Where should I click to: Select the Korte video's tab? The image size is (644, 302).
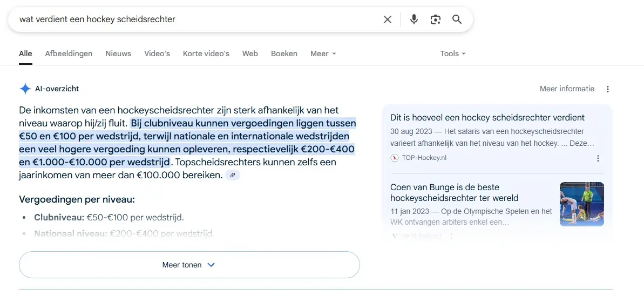pyautogui.click(x=206, y=53)
